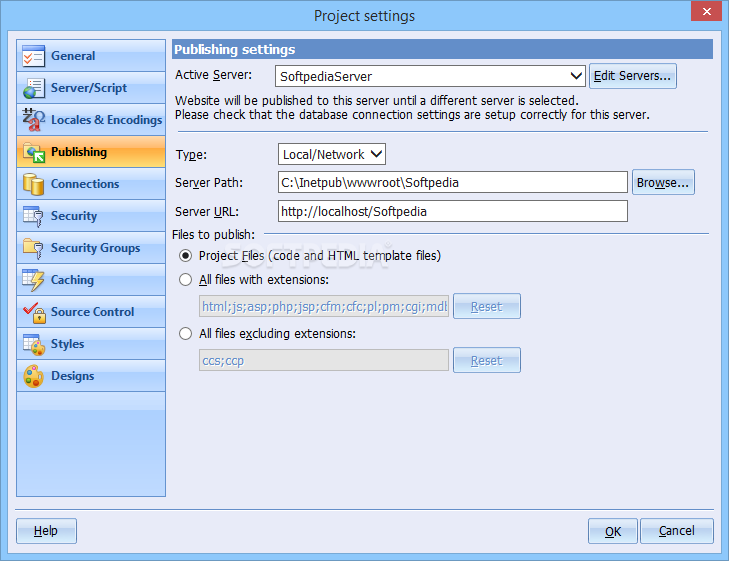Select the Publishing section label
729x561 pixels.
pyautogui.click(x=79, y=152)
